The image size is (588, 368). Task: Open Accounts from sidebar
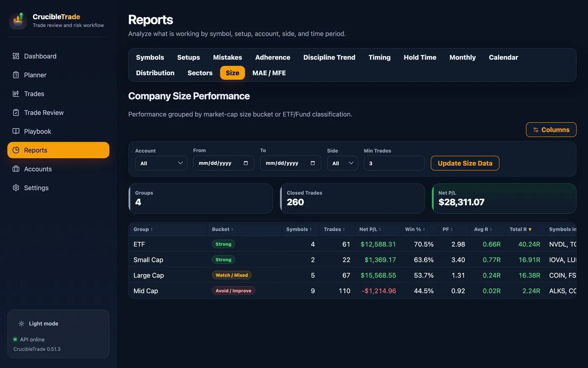coord(58,169)
